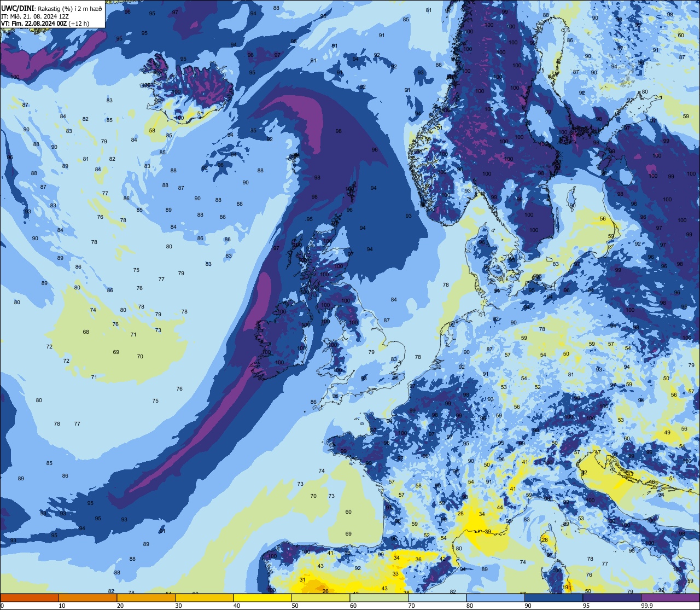Click 'Rakastig (%) í 2 m hæð' label
This screenshot has height=610, width=700.
tap(69, 9)
